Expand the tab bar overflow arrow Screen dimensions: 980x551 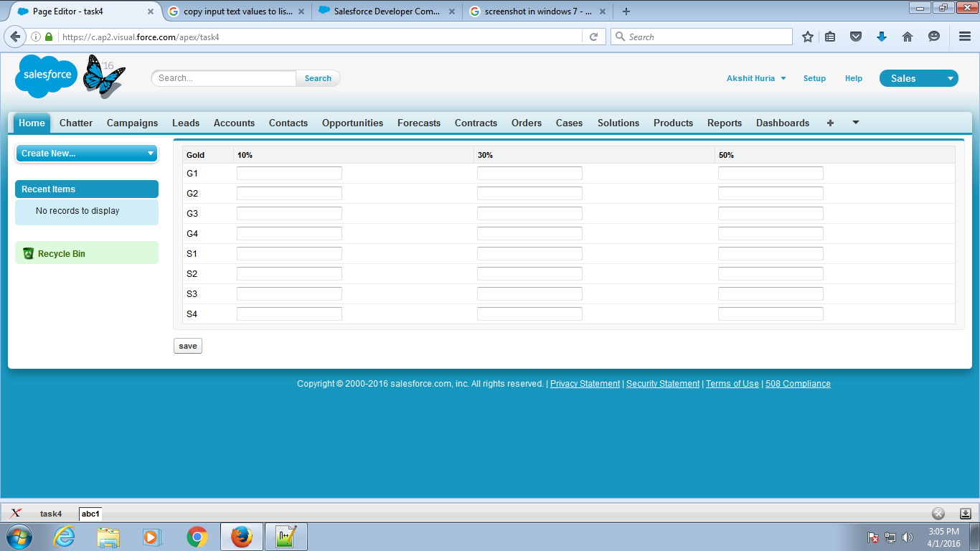coord(855,123)
